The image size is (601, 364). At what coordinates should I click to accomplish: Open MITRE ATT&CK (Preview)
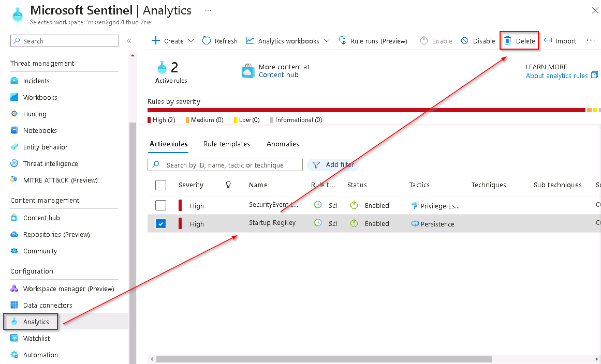click(x=60, y=180)
